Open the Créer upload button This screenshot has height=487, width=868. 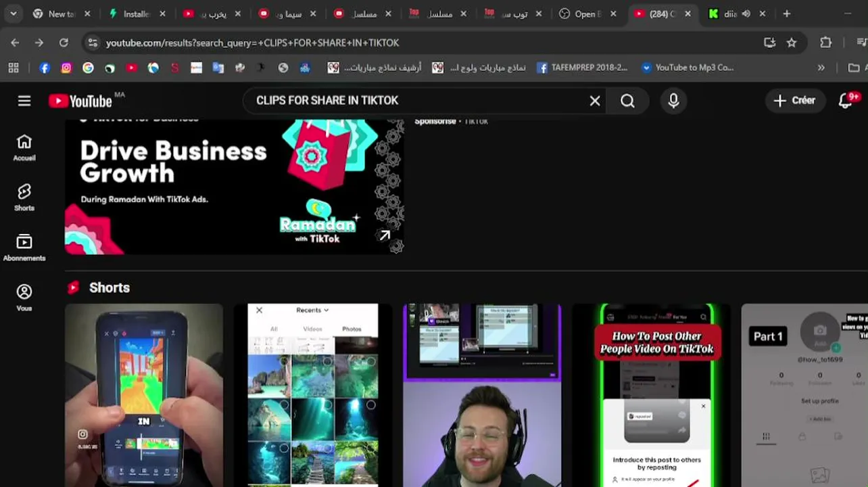click(x=795, y=101)
